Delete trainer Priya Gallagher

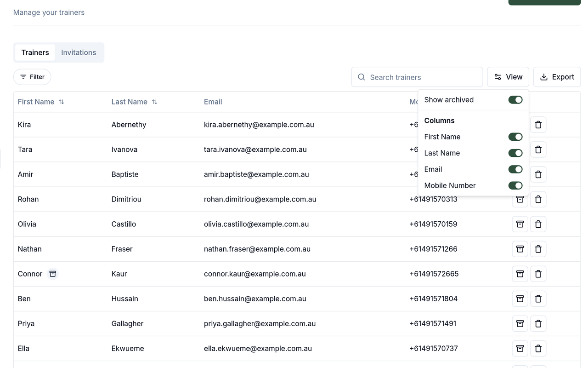538,323
